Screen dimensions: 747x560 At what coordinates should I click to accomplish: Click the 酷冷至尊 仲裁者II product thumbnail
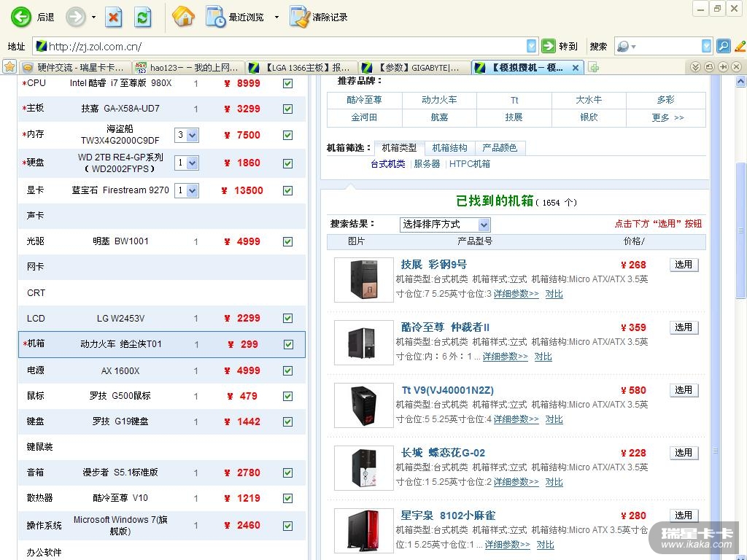coord(363,343)
